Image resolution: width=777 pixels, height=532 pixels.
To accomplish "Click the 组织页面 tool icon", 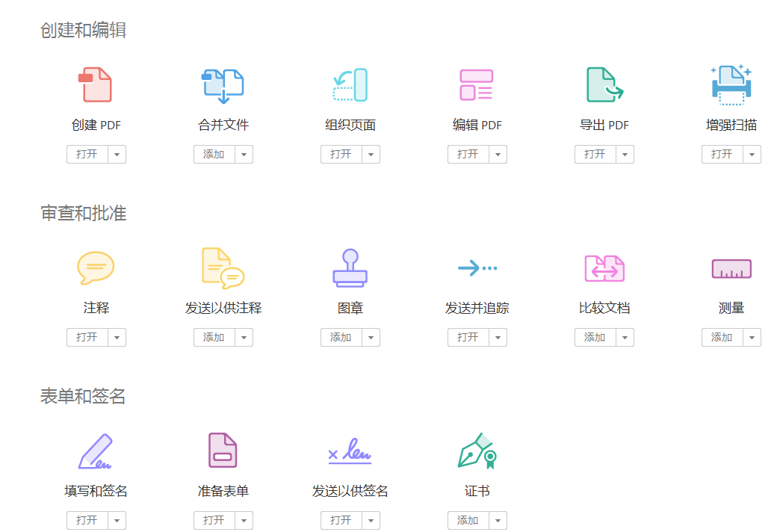I will [x=350, y=84].
